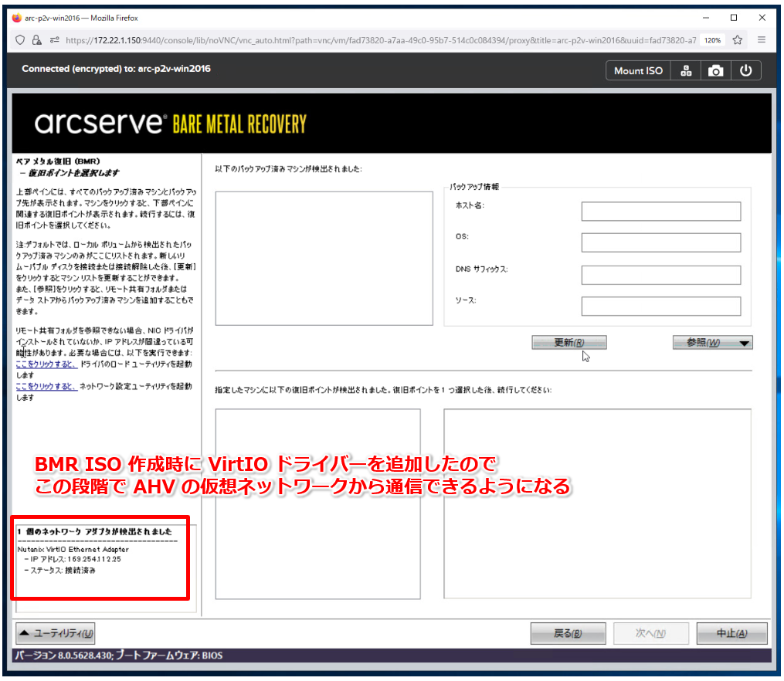Close the Firefox window

click(762, 18)
